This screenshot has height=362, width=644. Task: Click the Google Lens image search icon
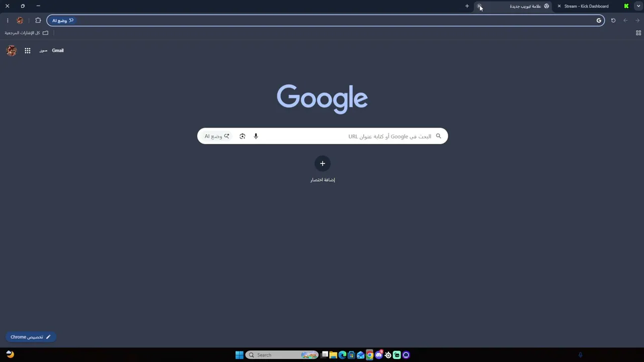243,136
